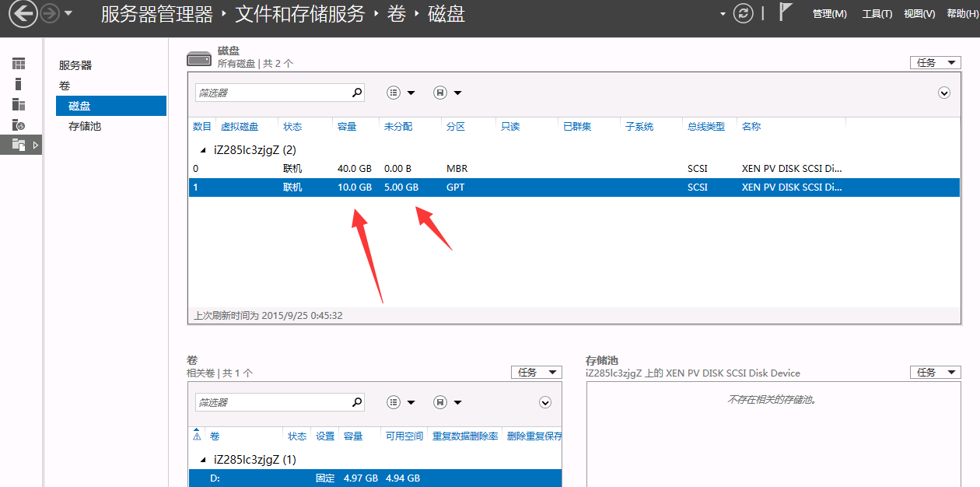Click the search magnifier in disks filter
980x487 pixels.
[357, 93]
